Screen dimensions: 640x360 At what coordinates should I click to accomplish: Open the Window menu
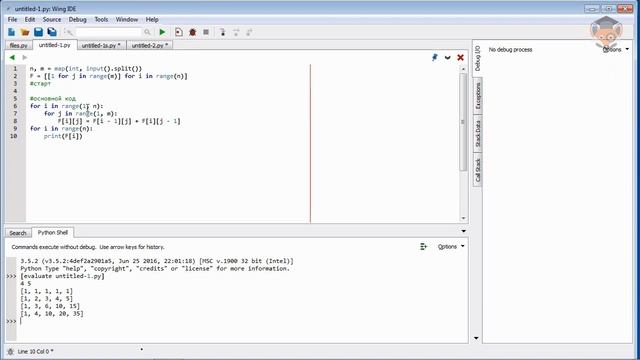coord(127,19)
